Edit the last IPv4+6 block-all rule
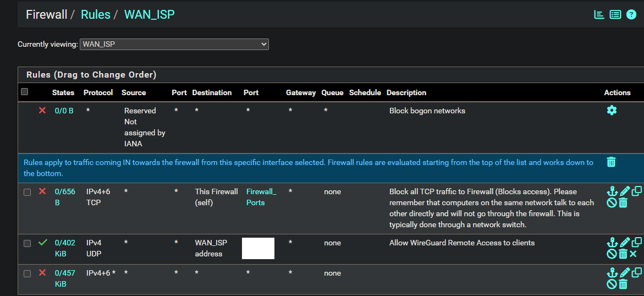The width and height of the screenshot is (644, 296). [x=625, y=272]
